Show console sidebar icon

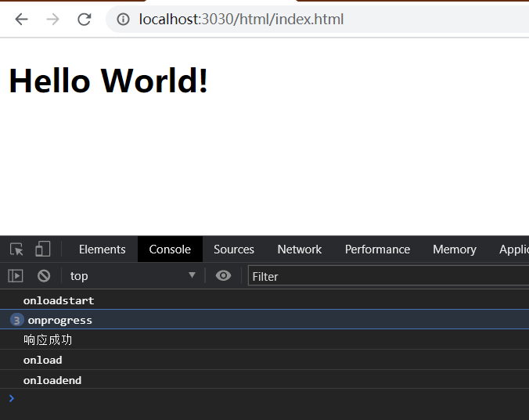tap(16, 276)
